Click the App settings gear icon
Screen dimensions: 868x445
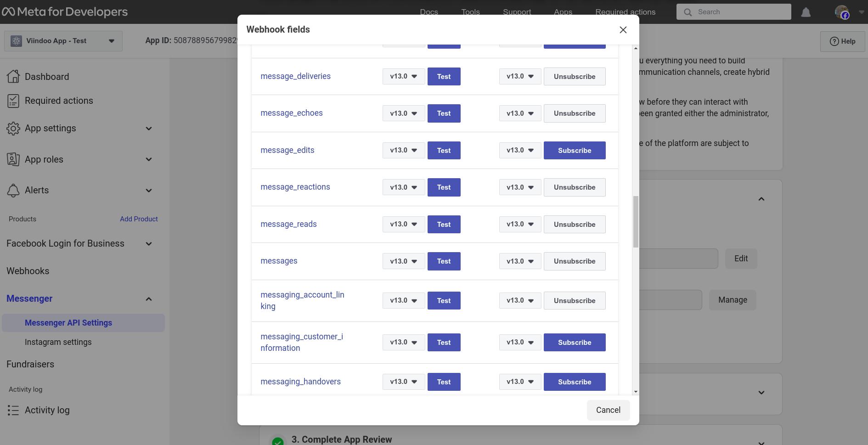point(13,129)
